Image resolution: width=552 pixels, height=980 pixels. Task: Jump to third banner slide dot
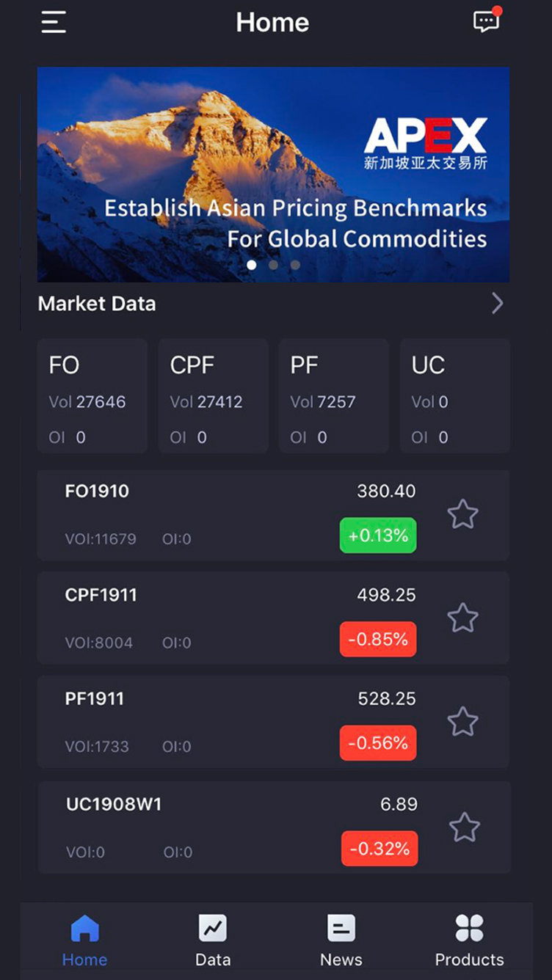(x=295, y=265)
